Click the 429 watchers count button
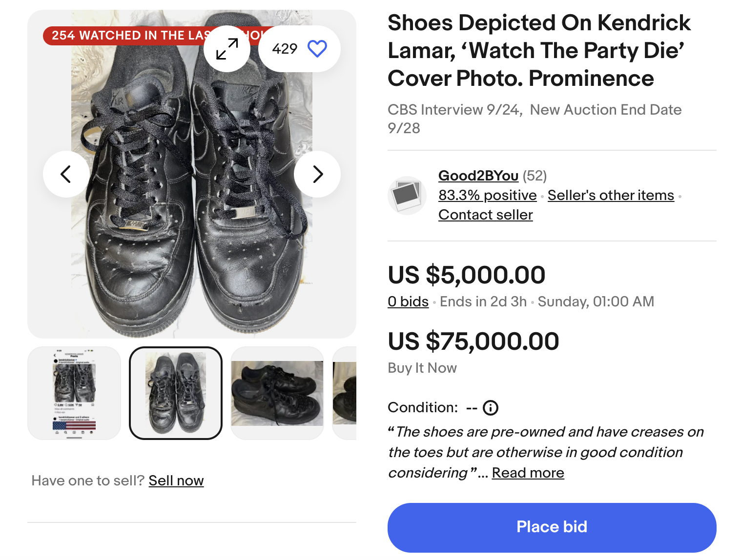 (x=285, y=49)
